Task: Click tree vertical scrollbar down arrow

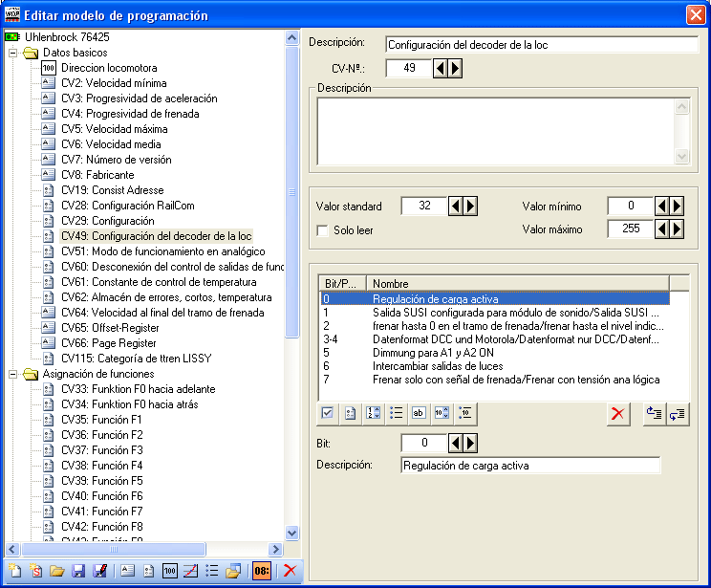Action: tap(292, 533)
